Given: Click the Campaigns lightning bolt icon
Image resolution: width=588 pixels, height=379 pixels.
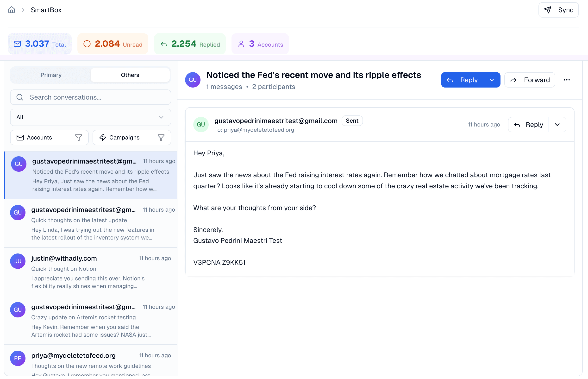Looking at the screenshot, I should tap(103, 138).
